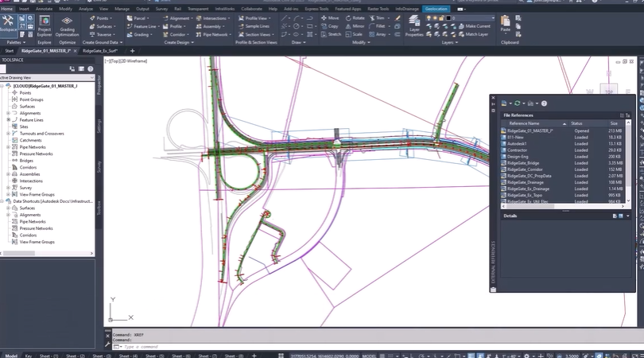This screenshot has width=644, height=358.
Task: Select RidgeGate_Corridor reference row
Action: click(x=563, y=169)
